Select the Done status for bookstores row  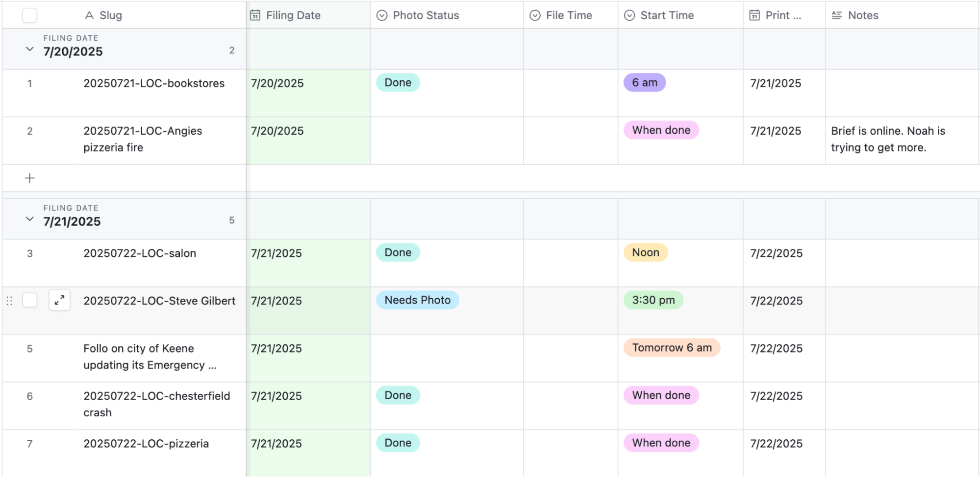tap(398, 82)
